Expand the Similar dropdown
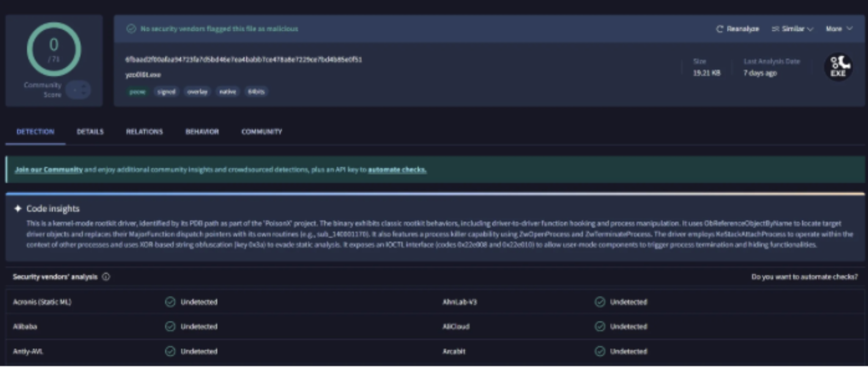Image resolution: width=868 pixels, height=367 pixels. (x=792, y=29)
